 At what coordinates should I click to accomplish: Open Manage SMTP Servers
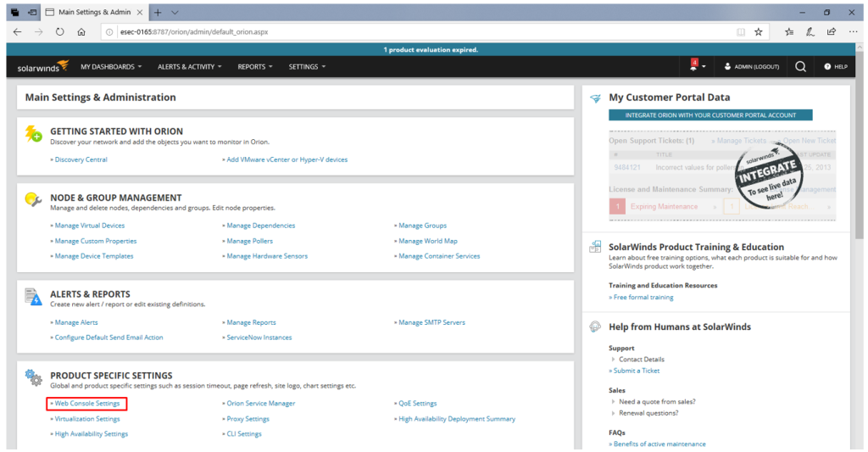431,322
